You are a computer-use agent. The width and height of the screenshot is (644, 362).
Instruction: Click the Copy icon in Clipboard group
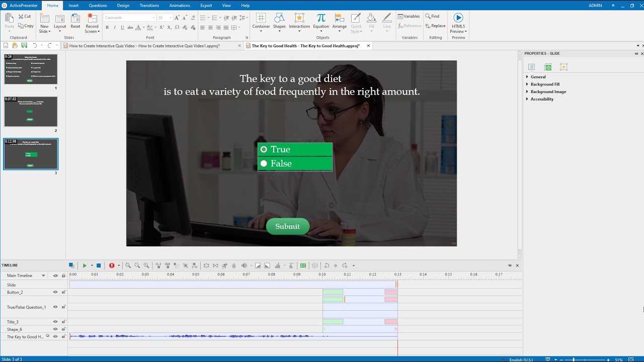click(21, 26)
